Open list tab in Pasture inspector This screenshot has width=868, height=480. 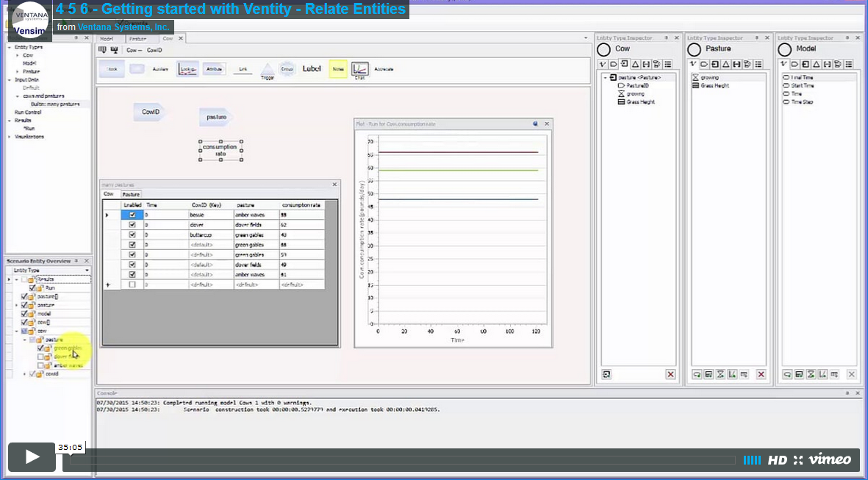point(758,64)
